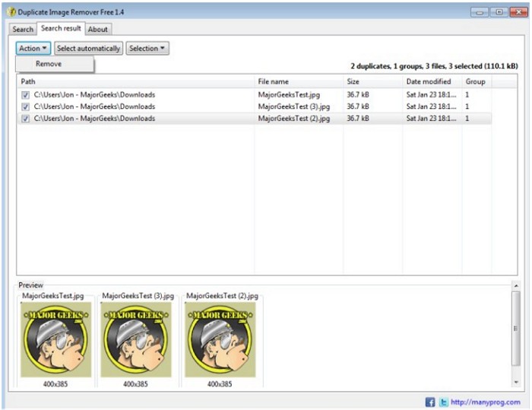The height and width of the screenshot is (410, 532).
Task: Click the size cell of MajorGeeksTest (3).jpg row
Action: tap(358, 106)
